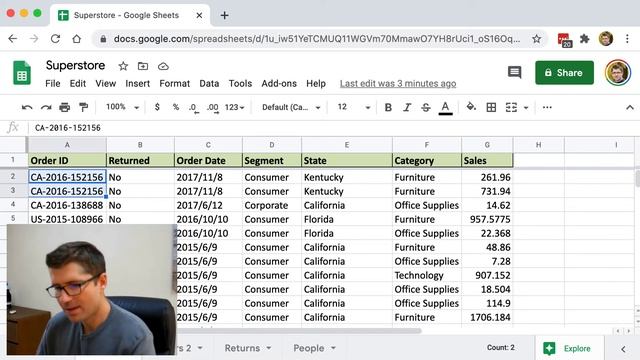Open the View menu
The height and width of the screenshot is (360, 640).
(106, 84)
